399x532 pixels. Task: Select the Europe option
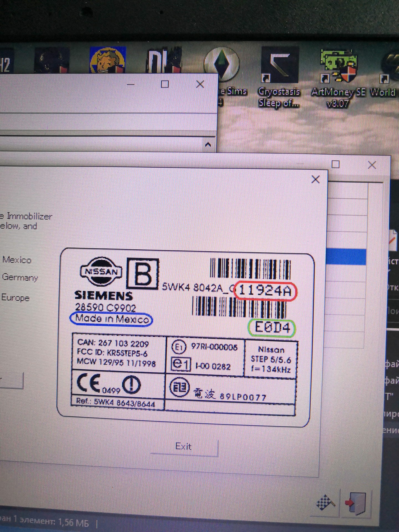(x=15, y=298)
